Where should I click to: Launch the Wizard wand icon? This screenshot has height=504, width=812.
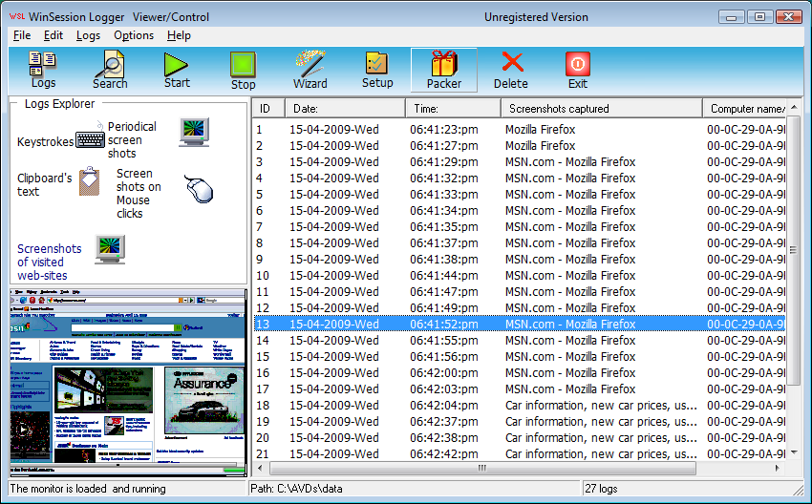[x=310, y=65]
